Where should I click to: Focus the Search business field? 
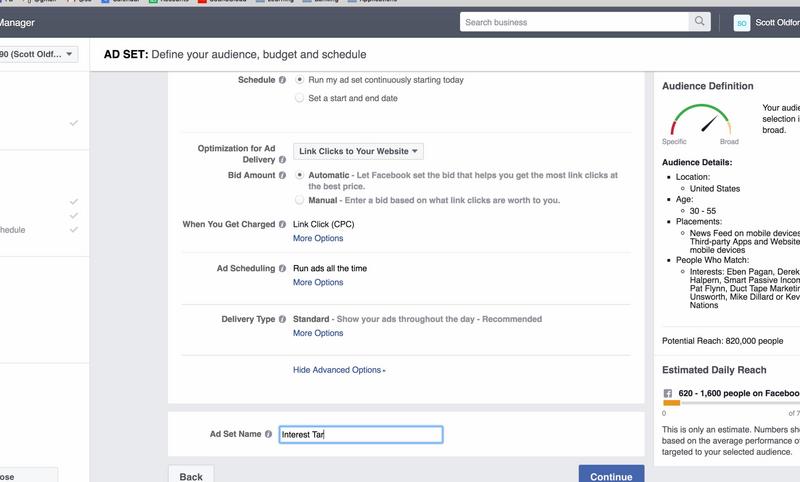(x=574, y=22)
